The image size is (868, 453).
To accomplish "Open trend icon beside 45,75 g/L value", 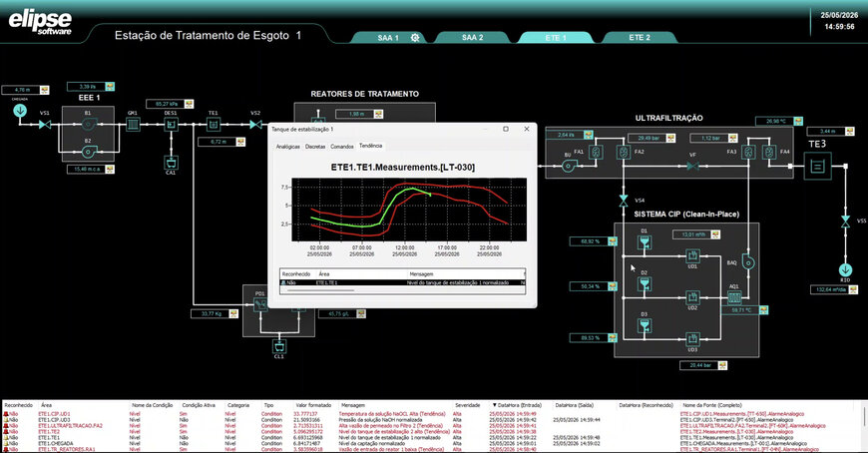I will 361,313.
